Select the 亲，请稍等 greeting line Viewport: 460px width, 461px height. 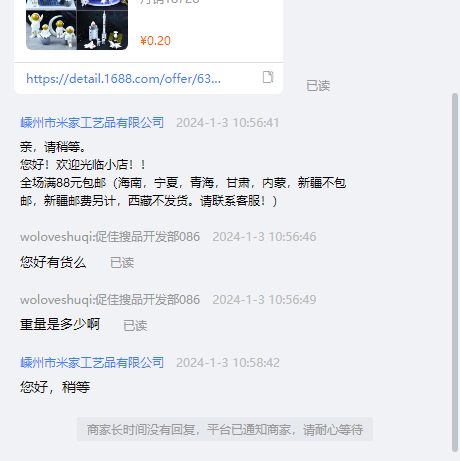(x=53, y=147)
